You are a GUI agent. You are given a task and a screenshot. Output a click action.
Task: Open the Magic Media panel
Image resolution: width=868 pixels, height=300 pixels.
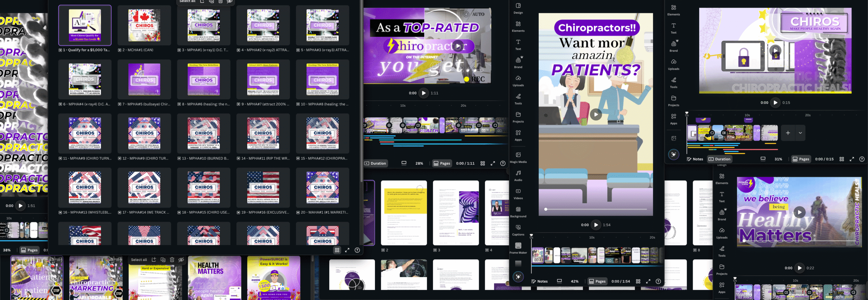click(518, 157)
